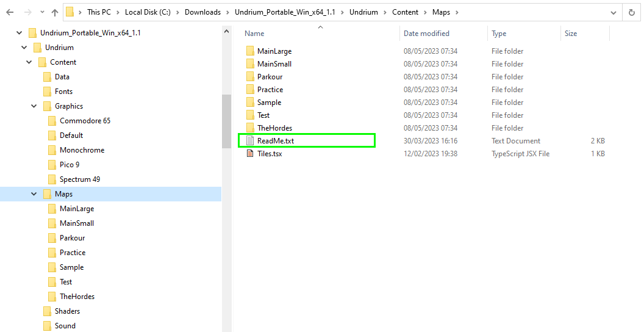Screen dimensions: 644x332
Task: Open the recent locations dropdown arrow
Action: coord(42,12)
